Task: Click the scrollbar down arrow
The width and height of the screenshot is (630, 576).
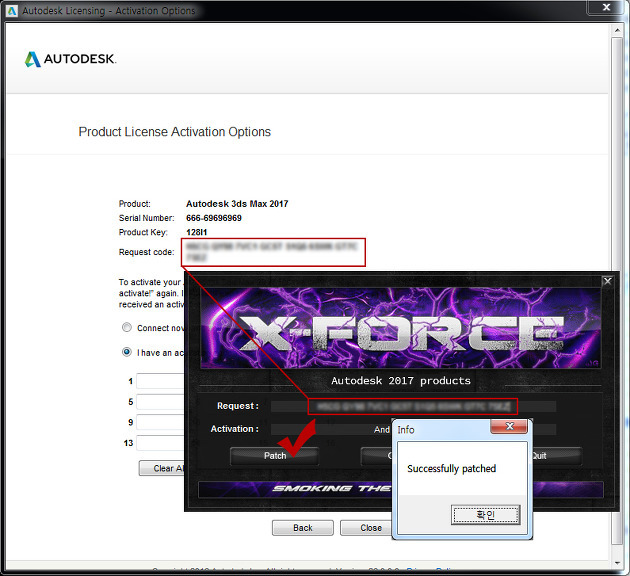Action: [617, 563]
